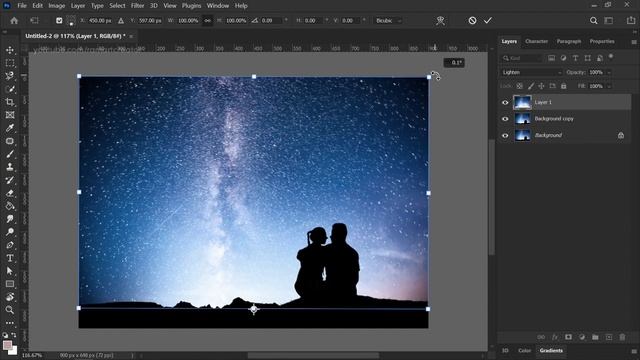Create a new group folder icon
The width and height of the screenshot is (640, 360).
pos(595,337)
